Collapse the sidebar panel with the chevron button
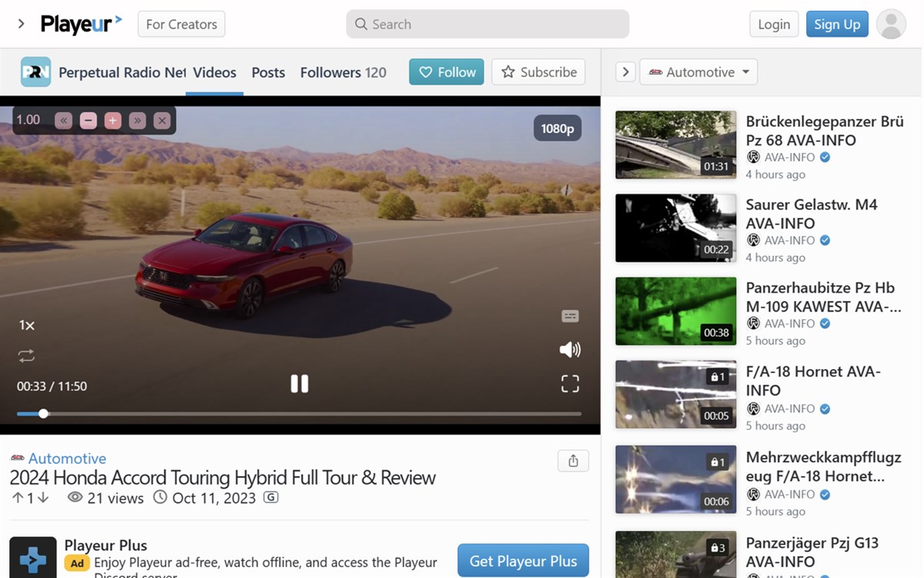924x578 pixels. pyautogui.click(x=625, y=72)
